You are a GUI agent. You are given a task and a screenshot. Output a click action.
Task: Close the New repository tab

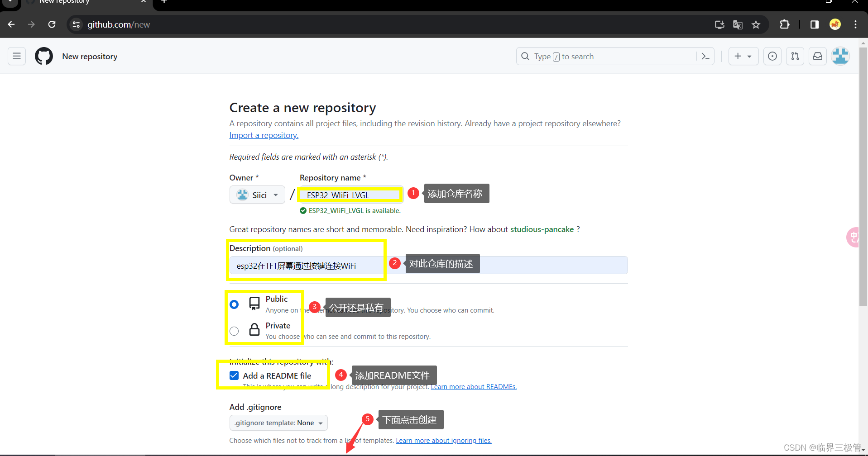(x=144, y=2)
